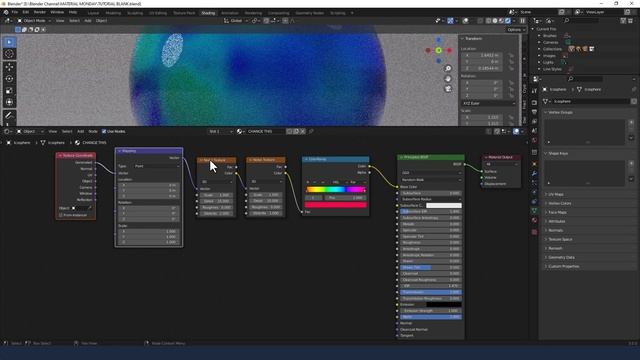Click the Blender logo menu icon
The width and height of the screenshot is (640, 360).
tap(6, 12)
